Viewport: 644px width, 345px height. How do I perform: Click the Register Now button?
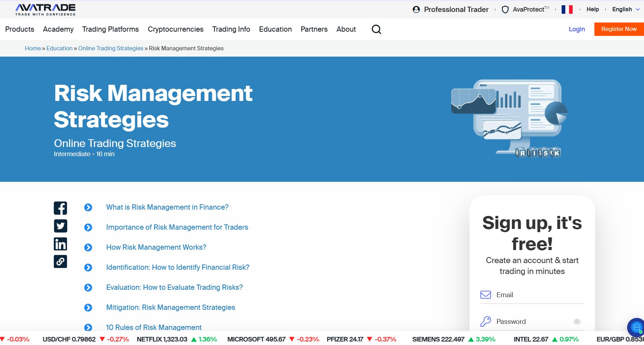point(619,29)
